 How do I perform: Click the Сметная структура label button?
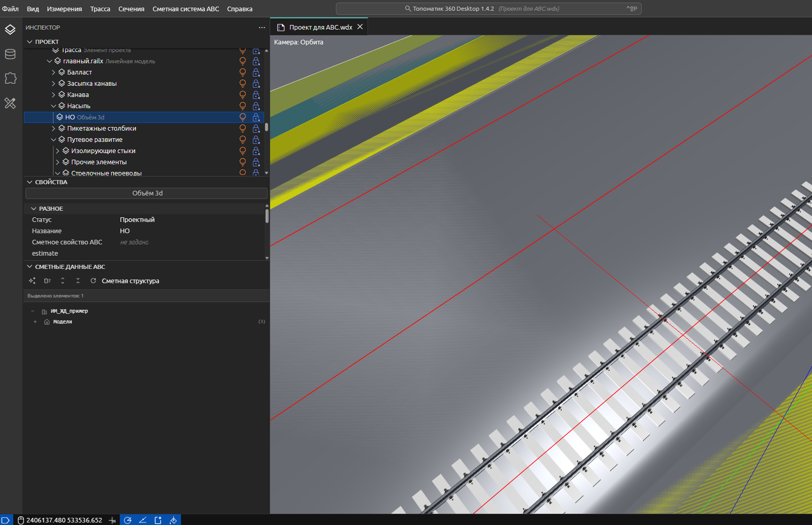130,281
